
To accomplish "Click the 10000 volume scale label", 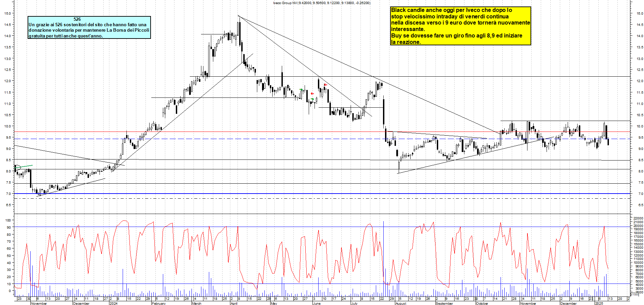I will click(x=638, y=263).
